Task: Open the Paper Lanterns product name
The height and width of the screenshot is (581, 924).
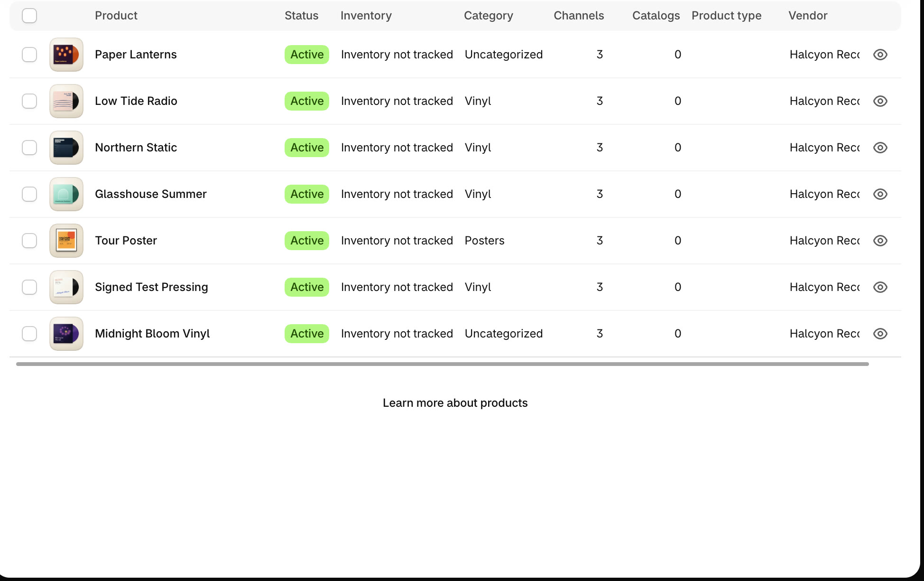Action: pos(136,55)
